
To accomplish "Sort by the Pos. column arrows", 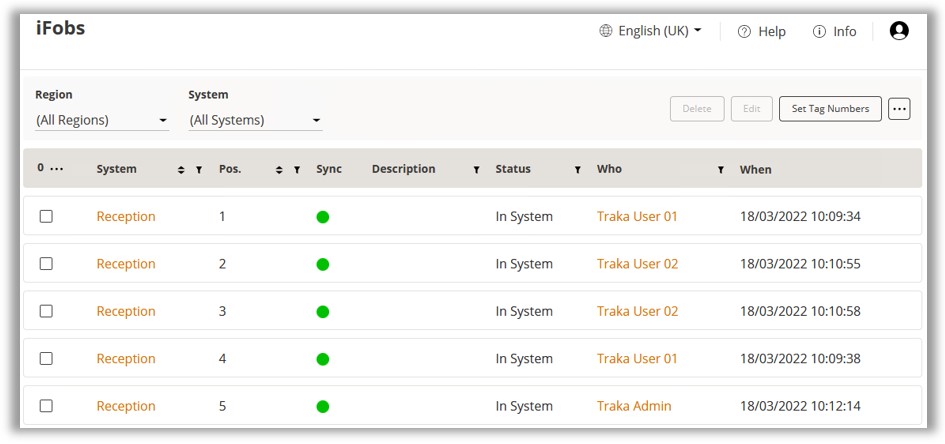I will pos(279,170).
